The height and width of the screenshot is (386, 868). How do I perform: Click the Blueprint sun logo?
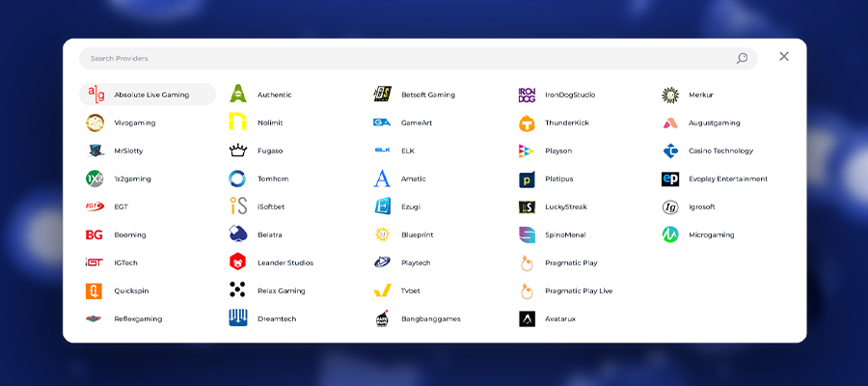click(x=382, y=234)
